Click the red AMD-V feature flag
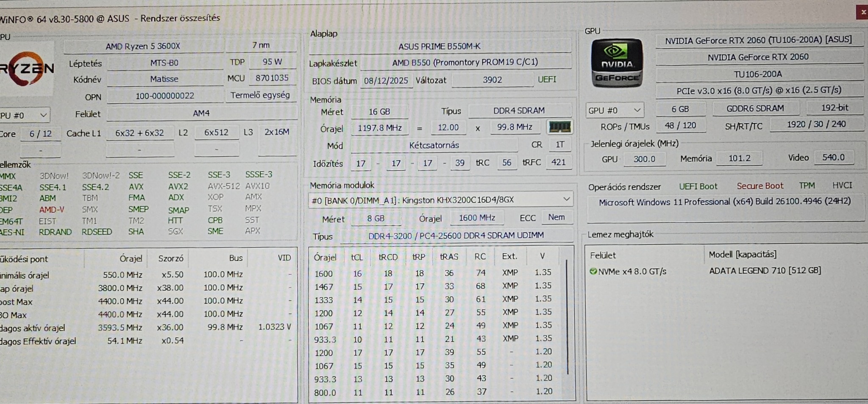This screenshot has height=404, width=868. (52, 210)
